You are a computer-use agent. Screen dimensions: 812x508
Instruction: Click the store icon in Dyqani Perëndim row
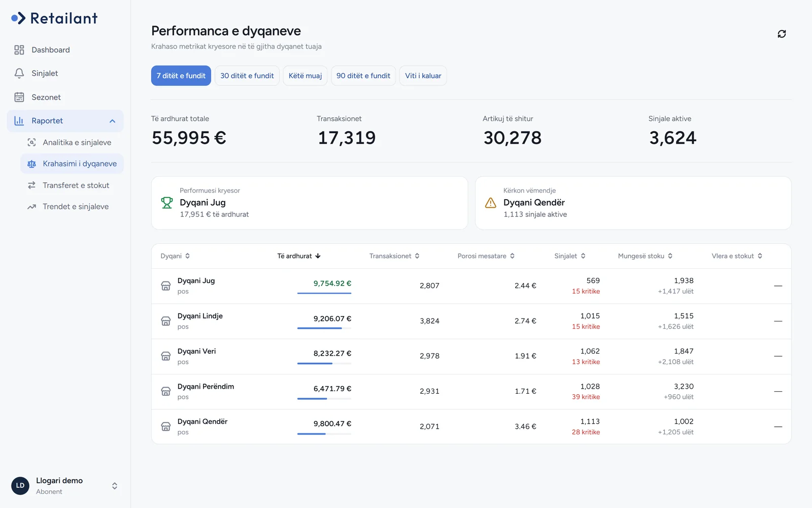[x=166, y=391]
